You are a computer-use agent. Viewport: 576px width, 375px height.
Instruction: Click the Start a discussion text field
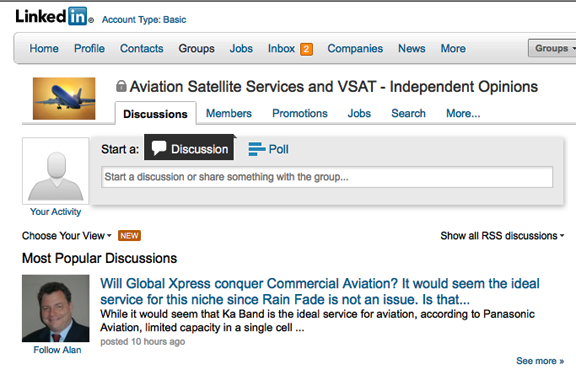tap(327, 177)
